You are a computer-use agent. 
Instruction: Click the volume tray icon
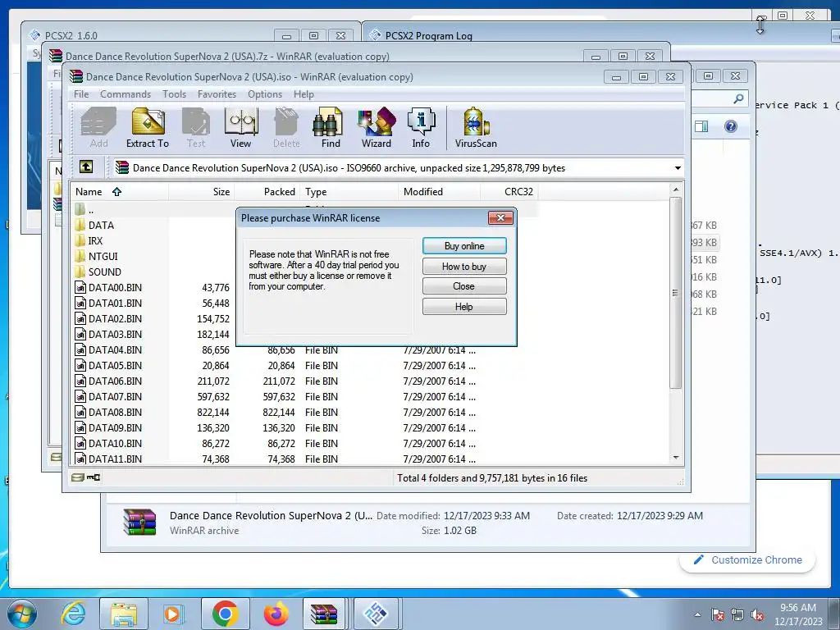pyautogui.click(x=757, y=614)
